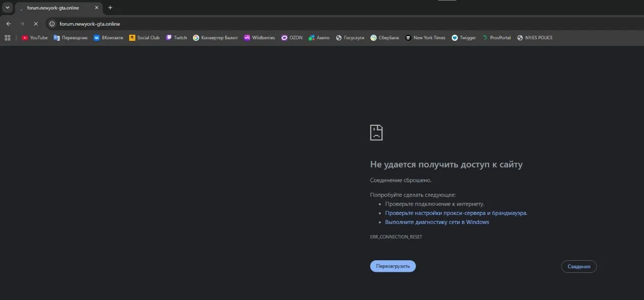Click the Перезагрузить reload button
This screenshot has height=300, width=644.
[x=393, y=266]
